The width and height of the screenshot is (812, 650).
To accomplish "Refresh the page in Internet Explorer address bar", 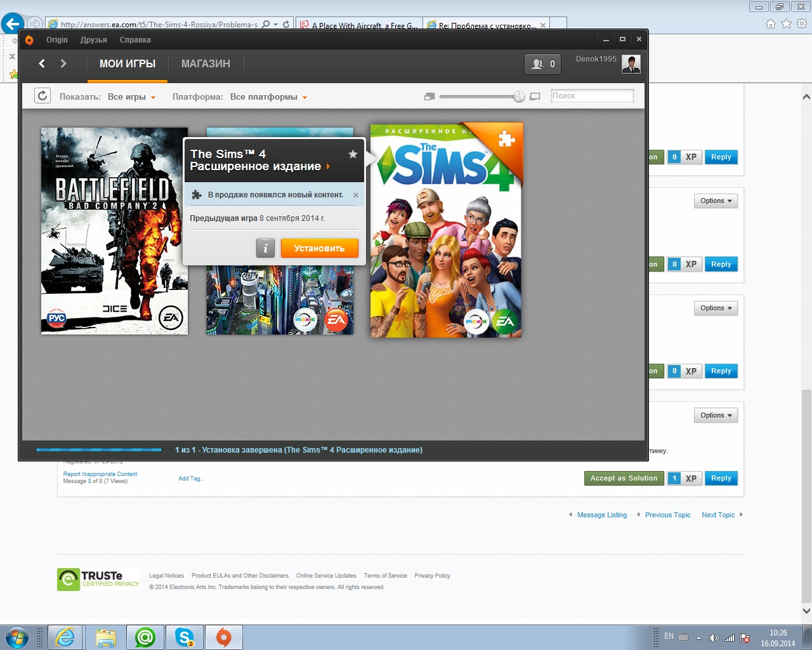I will point(286,24).
